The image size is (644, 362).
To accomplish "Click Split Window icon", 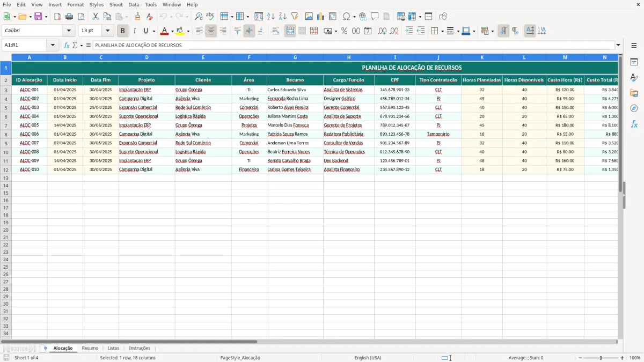I will (x=428, y=17).
